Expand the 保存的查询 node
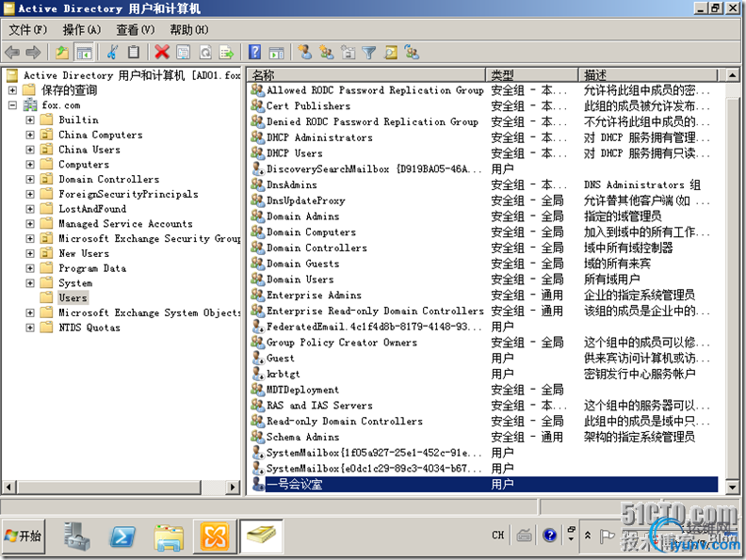Viewport: 746px width, 560px height. [x=12, y=90]
